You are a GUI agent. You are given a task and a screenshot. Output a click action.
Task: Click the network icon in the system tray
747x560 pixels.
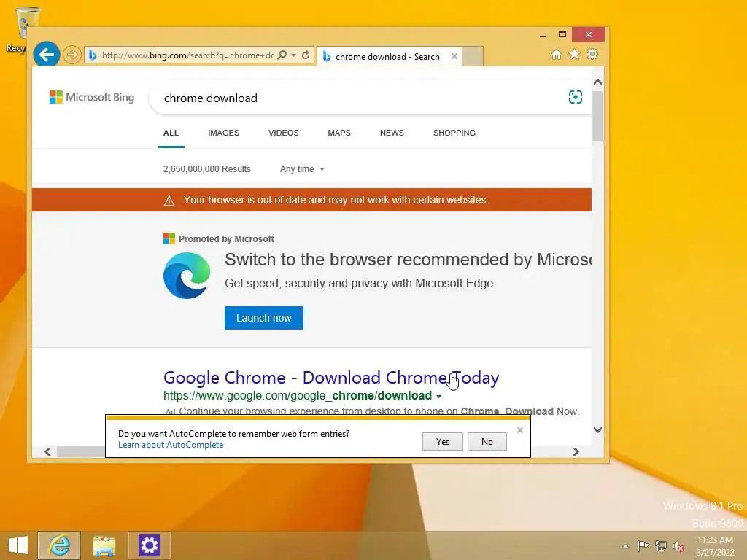(660, 545)
